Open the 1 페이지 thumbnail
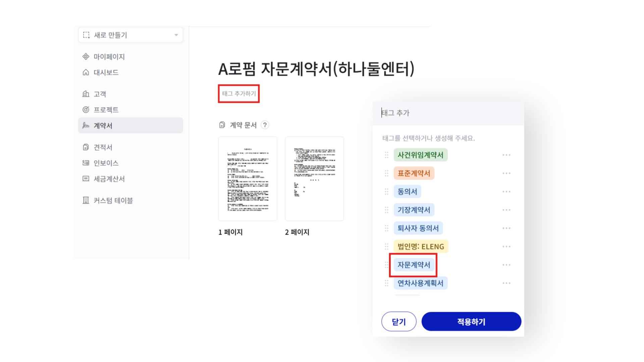This screenshot has height=362, width=644. (248, 179)
